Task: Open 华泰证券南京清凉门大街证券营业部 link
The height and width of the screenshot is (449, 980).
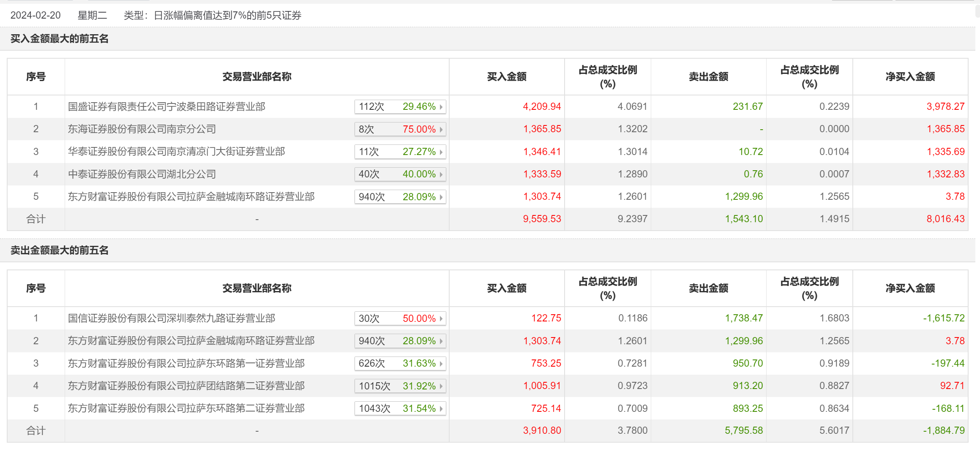Action: pyautogui.click(x=177, y=151)
